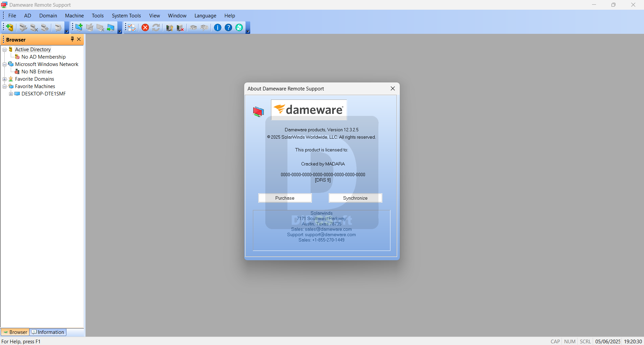Image resolution: width=644 pixels, height=345 pixels.
Task: Click the Dameware app icon in title bar
Action: coord(4,5)
